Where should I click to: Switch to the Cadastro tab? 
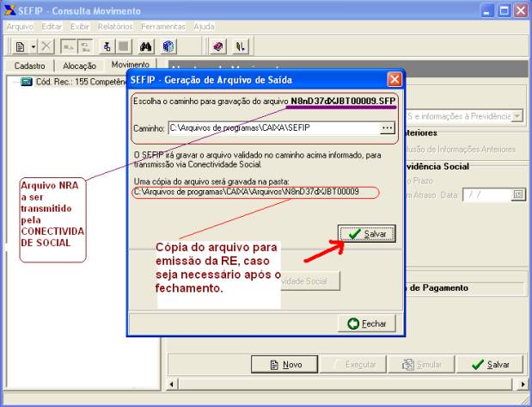pyautogui.click(x=29, y=65)
